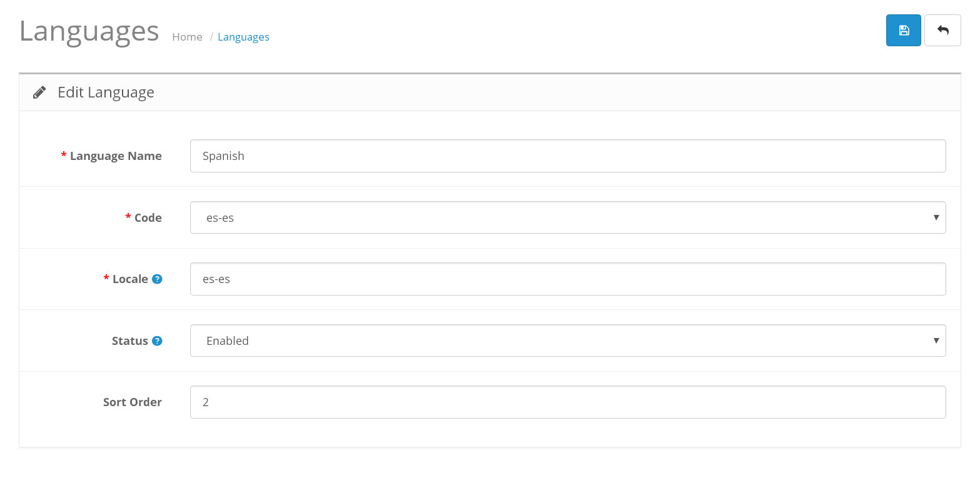Click the red asterisk beside Language Name

64,156
